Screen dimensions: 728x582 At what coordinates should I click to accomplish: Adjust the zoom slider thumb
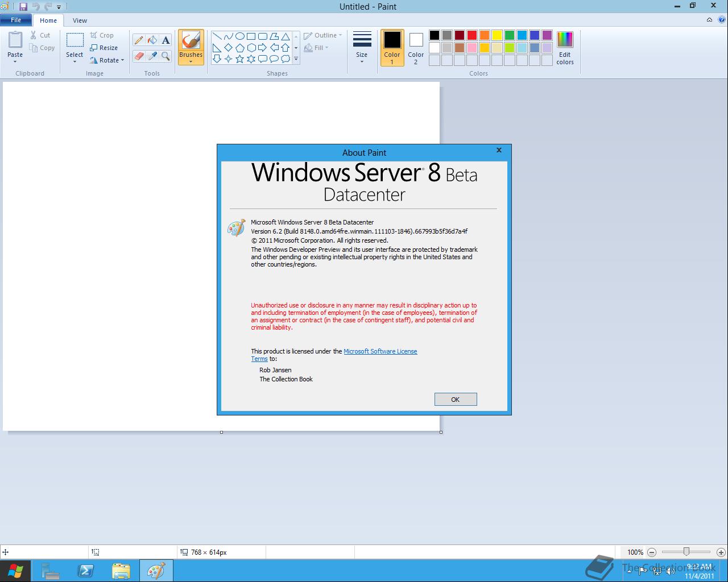(x=686, y=551)
